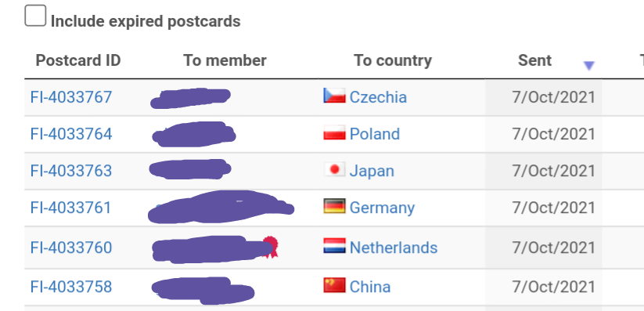Click the China flag icon
The width and height of the screenshot is (644, 311).
[334, 285]
